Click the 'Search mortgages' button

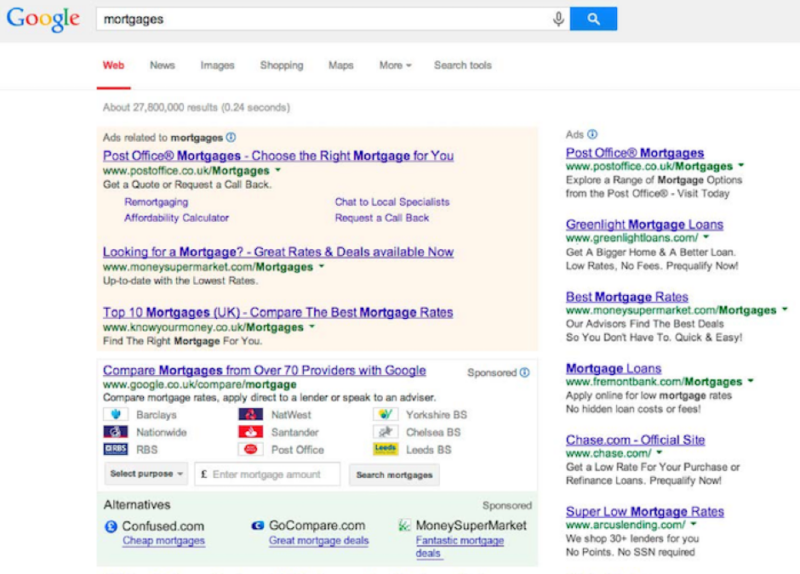click(x=394, y=475)
